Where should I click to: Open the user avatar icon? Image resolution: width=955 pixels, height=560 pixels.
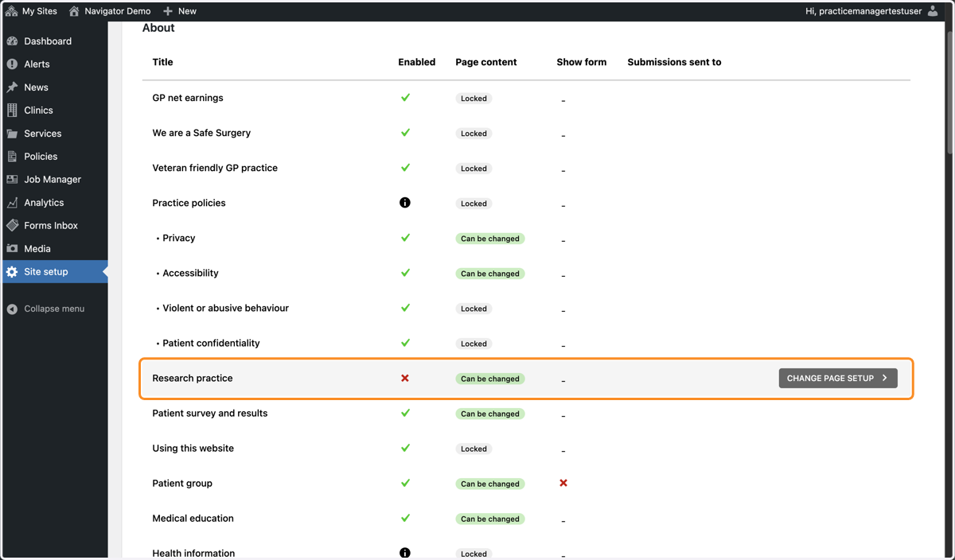coord(934,11)
